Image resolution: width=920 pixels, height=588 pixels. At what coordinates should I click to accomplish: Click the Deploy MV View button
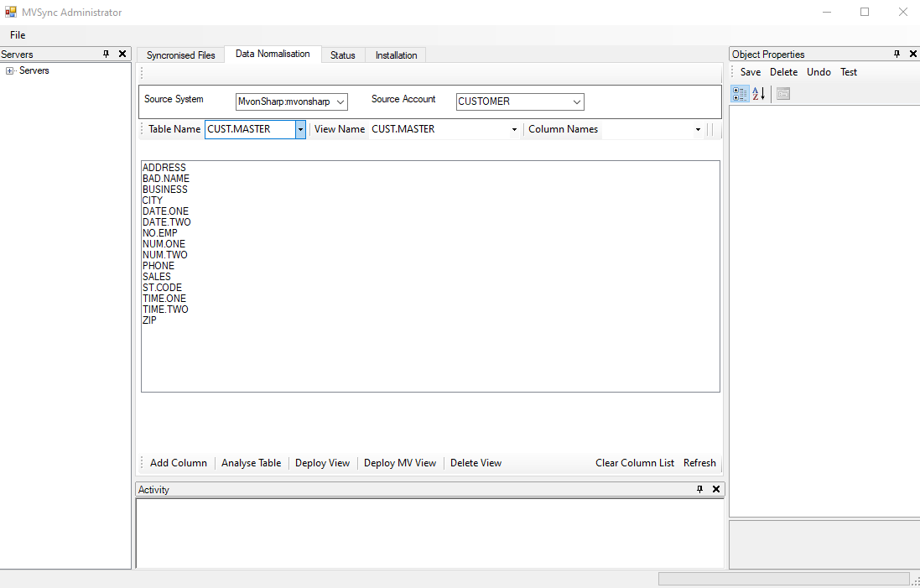(x=400, y=463)
